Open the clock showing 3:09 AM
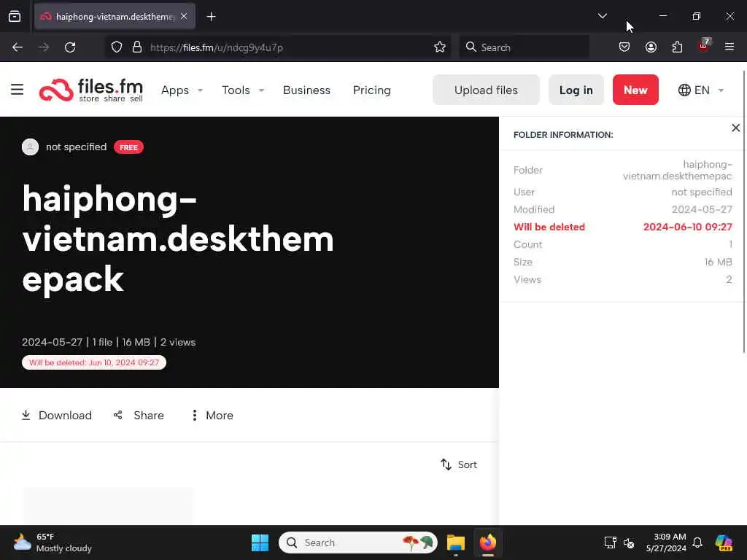Screen dimensions: 747x560 [666, 542]
